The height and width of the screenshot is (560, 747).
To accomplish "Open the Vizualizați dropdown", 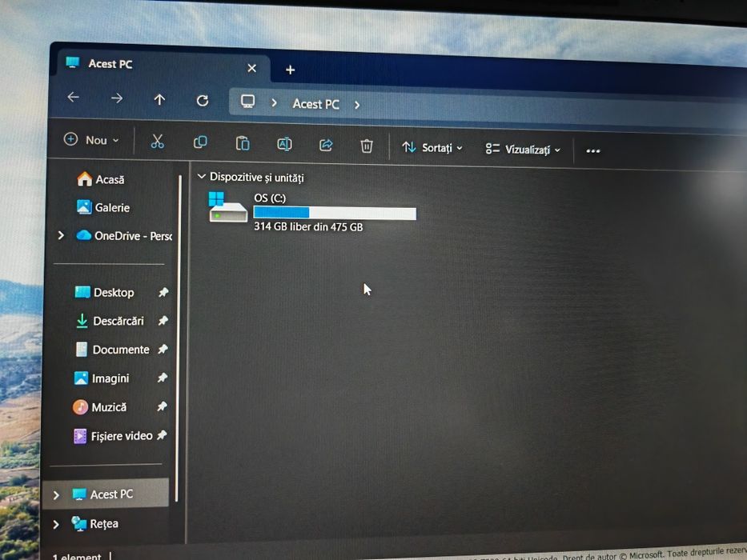I will pos(523,150).
